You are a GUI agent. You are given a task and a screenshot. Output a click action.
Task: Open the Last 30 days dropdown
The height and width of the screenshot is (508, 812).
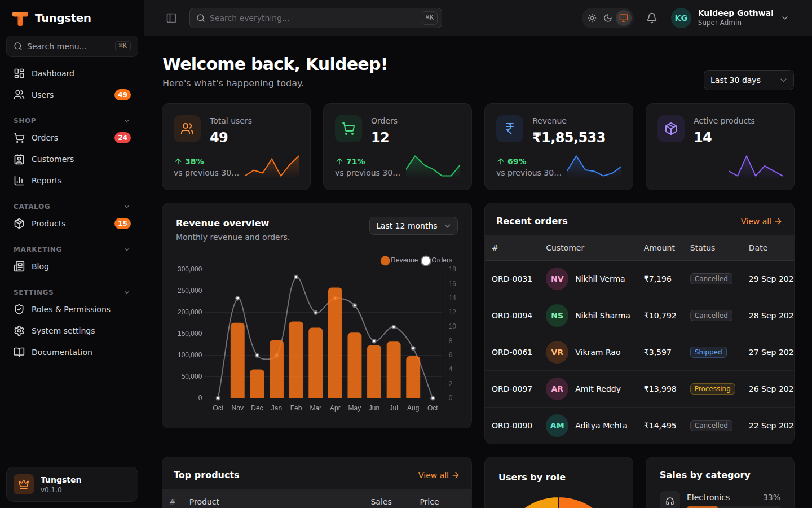pos(749,80)
